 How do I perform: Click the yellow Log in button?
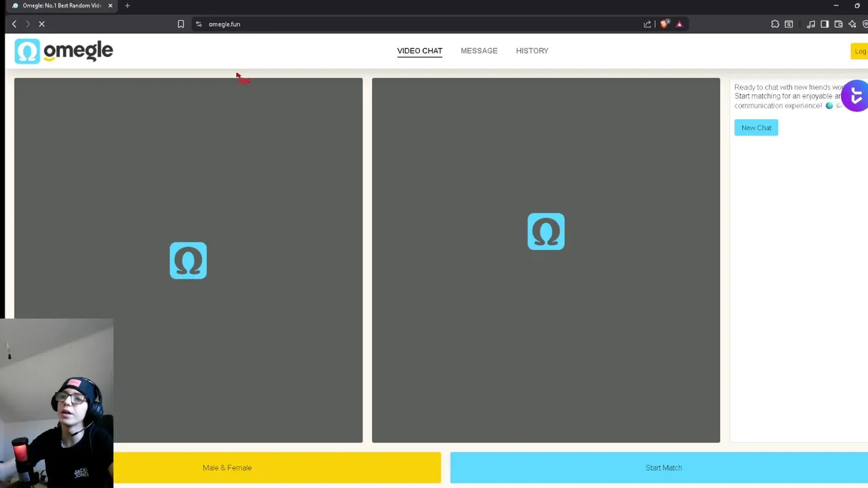coord(860,52)
